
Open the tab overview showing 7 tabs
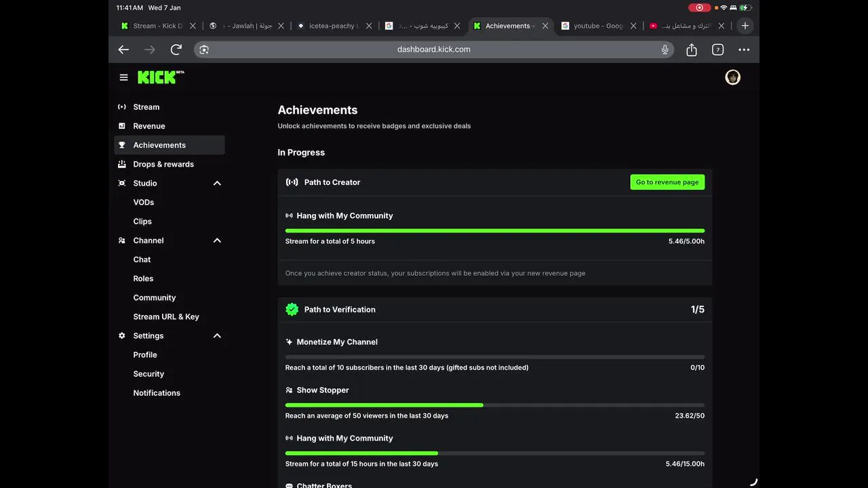717,49
